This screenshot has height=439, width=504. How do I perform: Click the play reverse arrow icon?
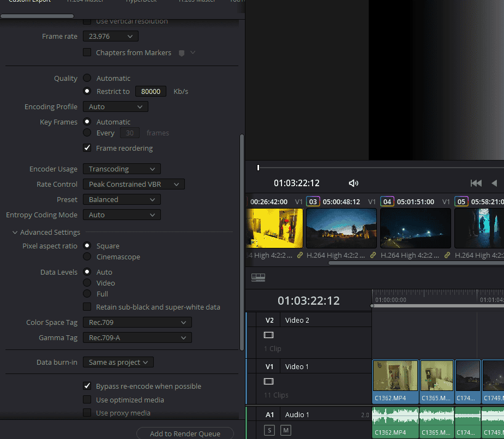point(494,183)
